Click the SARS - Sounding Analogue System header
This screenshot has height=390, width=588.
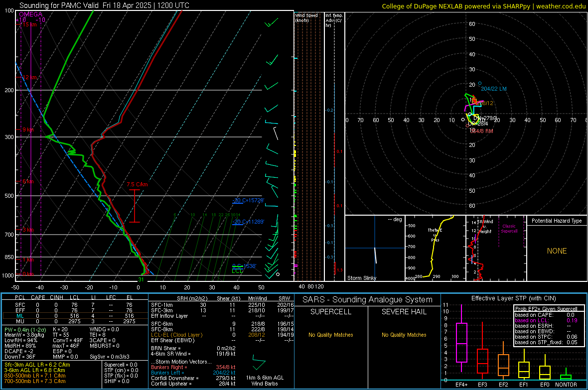pyautogui.click(x=367, y=300)
